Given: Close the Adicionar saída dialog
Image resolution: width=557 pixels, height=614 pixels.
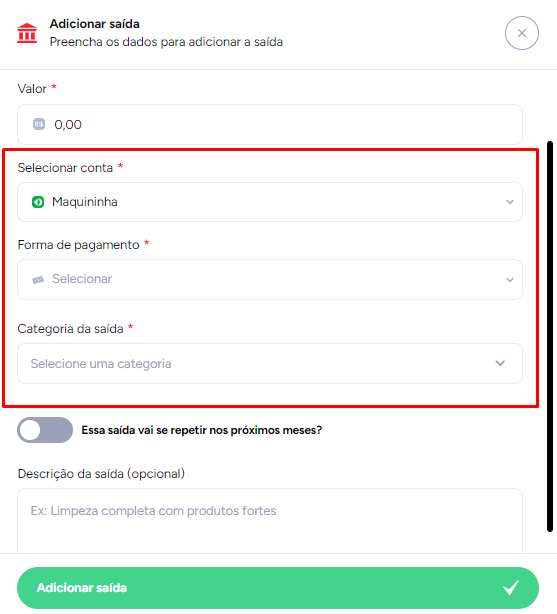Looking at the screenshot, I should [521, 33].
